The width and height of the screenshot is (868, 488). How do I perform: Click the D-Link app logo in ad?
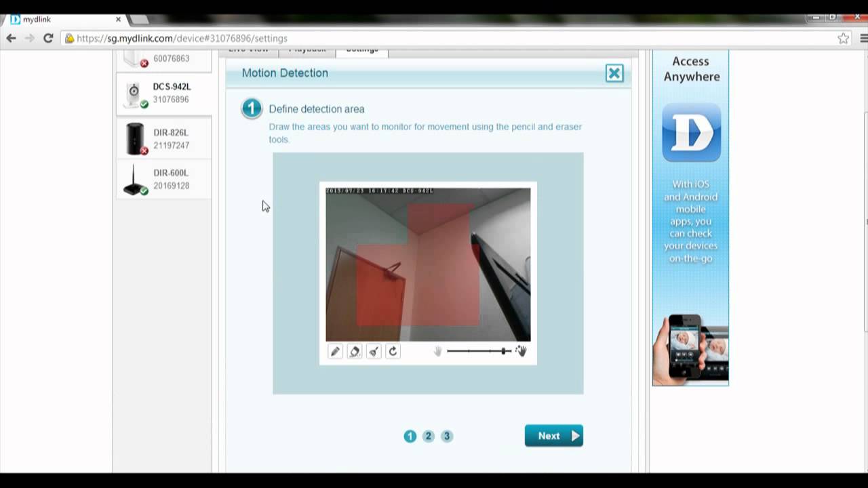[691, 132]
